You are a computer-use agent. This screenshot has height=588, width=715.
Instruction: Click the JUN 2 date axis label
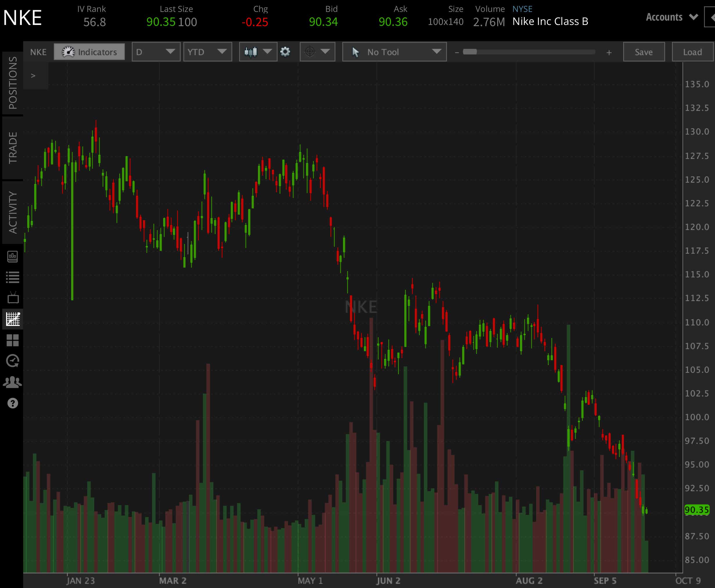pos(388,580)
